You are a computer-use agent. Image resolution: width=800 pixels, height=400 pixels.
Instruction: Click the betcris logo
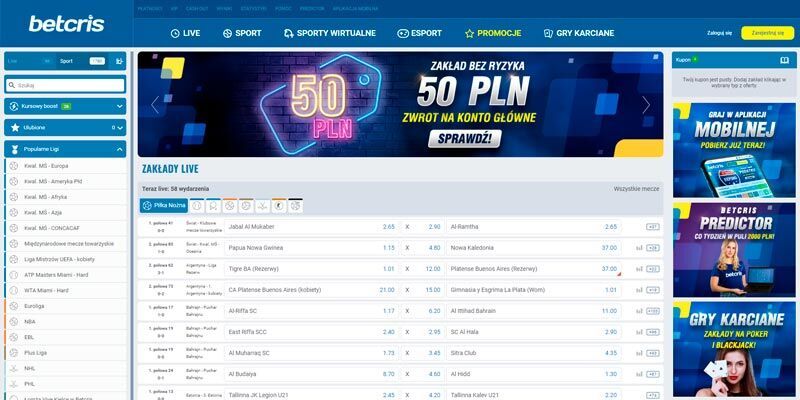66,24
